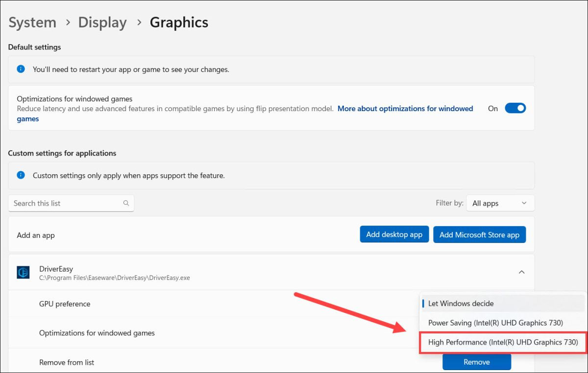The width and height of the screenshot is (588, 373).
Task: Open More about optimizations for windowed games link
Action: [x=405, y=109]
